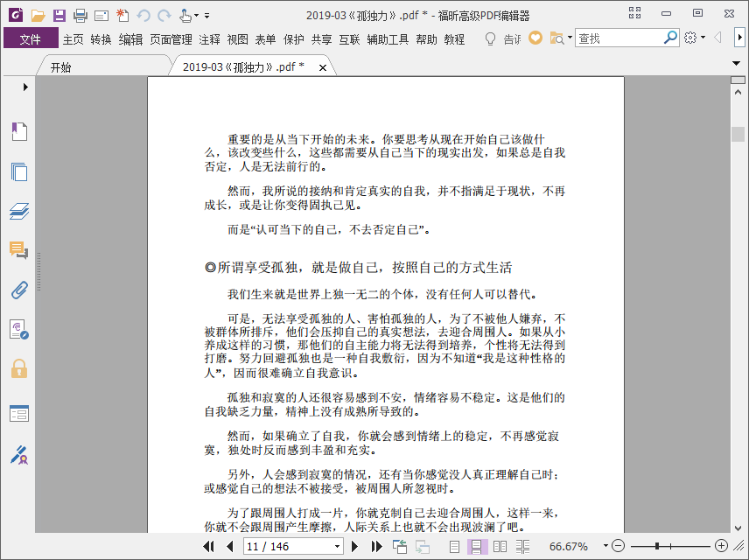Open the 互联 tab

click(x=349, y=39)
